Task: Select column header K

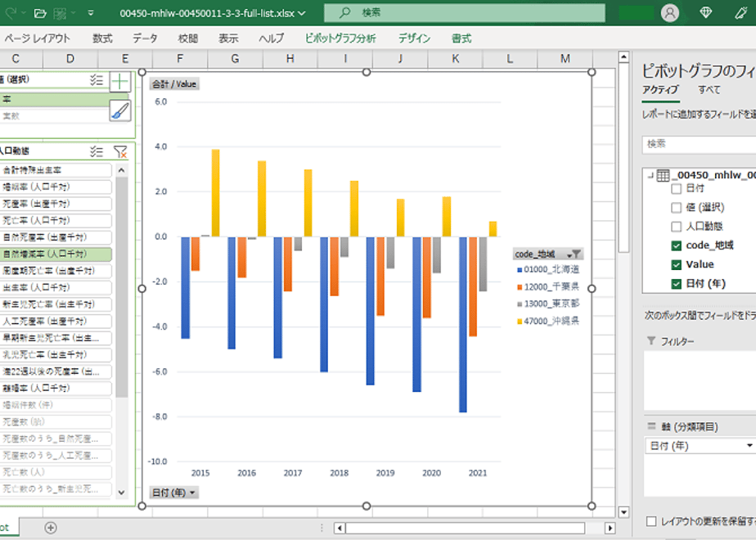Action: [x=455, y=59]
